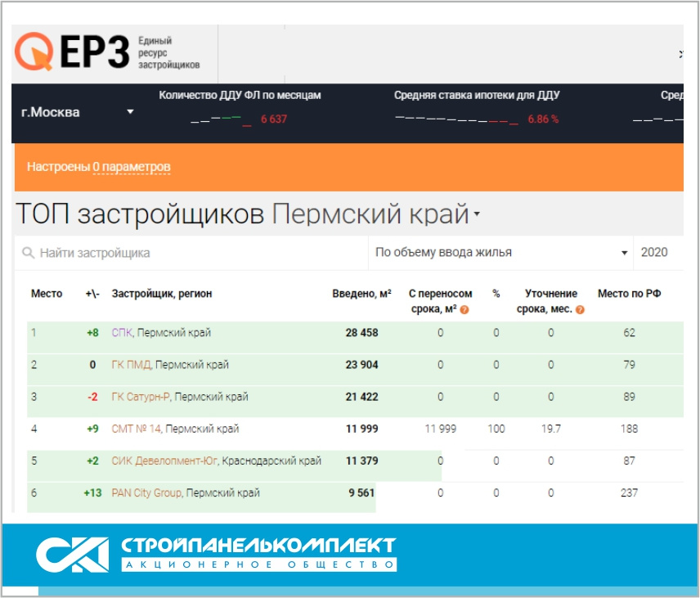Image resolution: width=700 pixels, height=598 pixels.
Task: Click help icon next to 'Уточнение срока, мес.'
Action: click(580, 310)
